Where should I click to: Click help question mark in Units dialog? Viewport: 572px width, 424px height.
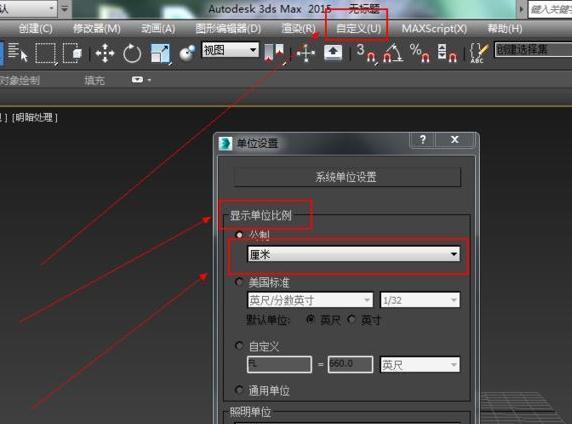[x=423, y=139]
